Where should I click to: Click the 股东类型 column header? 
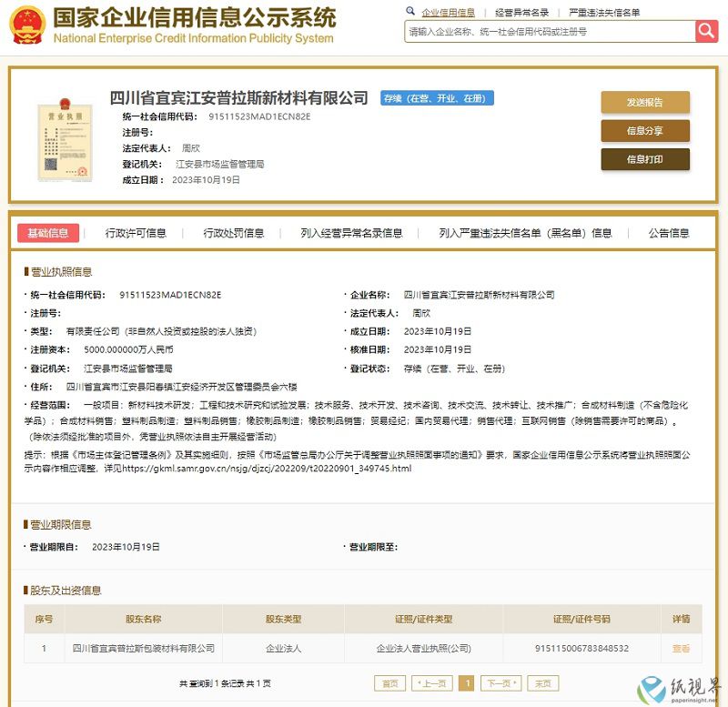tap(283, 619)
